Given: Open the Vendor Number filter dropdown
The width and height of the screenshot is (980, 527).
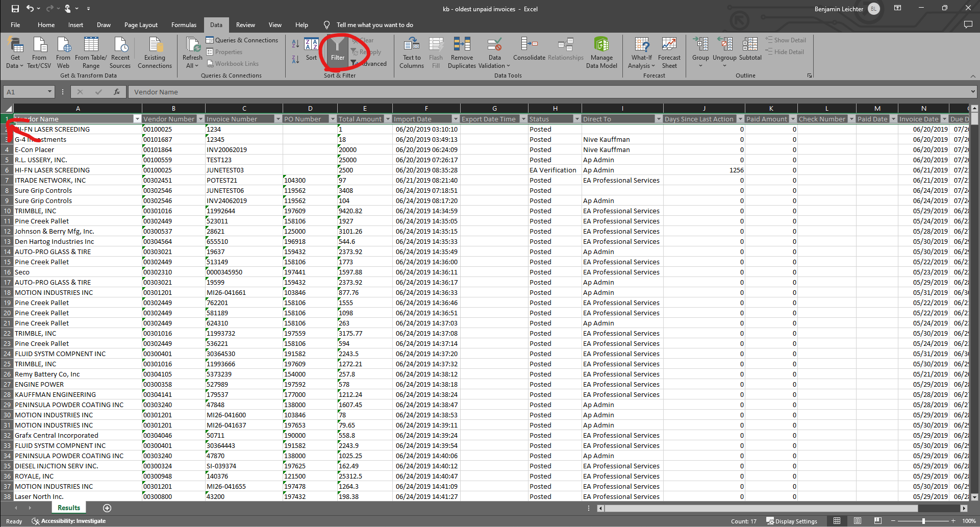Looking at the screenshot, I should click(200, 119).
